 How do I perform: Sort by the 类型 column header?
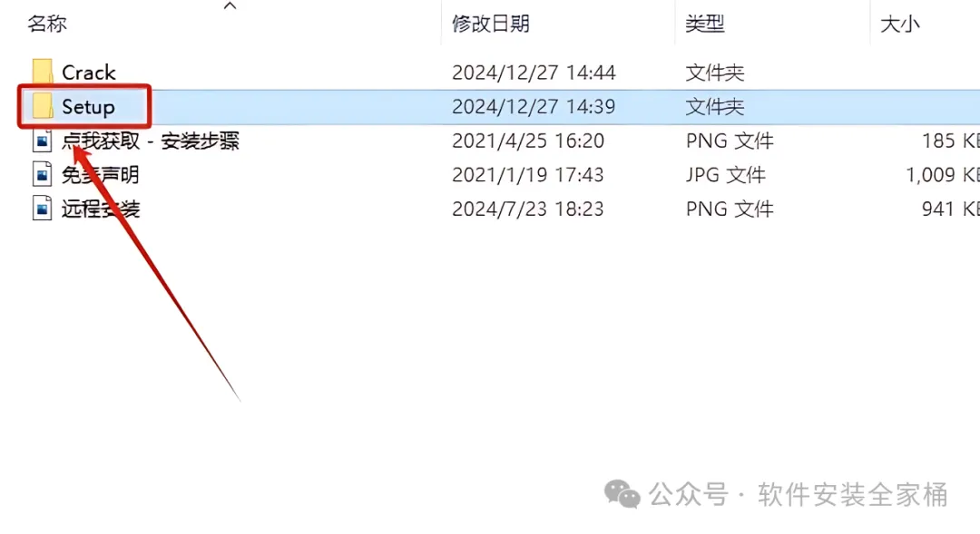[704, 24]
